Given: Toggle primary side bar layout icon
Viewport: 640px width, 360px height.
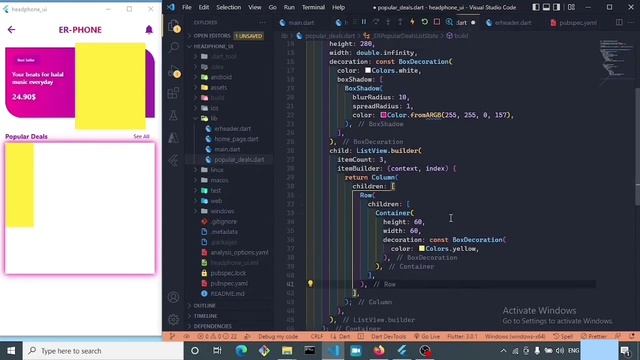Looking at the screenshot, I should [x=536, y=7].
